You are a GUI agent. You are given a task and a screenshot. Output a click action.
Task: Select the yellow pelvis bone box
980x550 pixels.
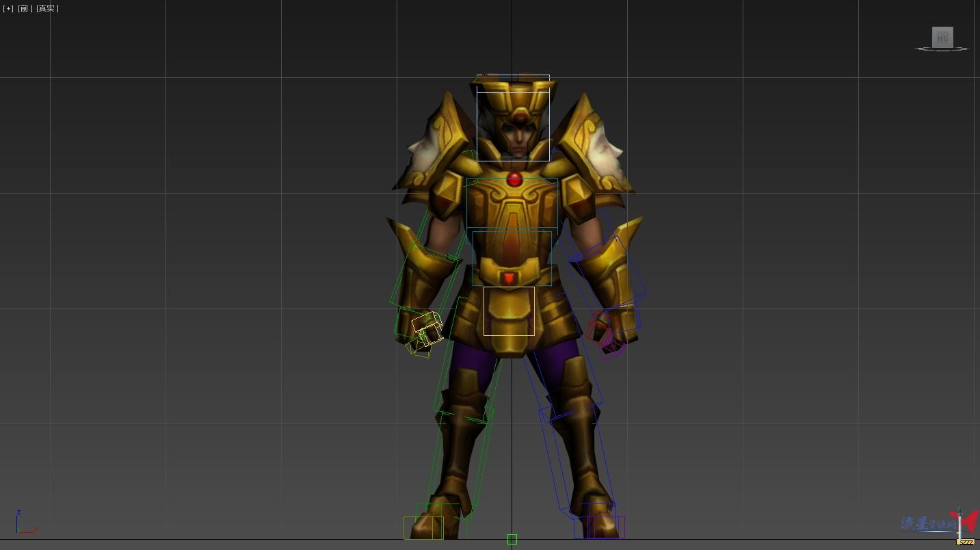(509, 311)
